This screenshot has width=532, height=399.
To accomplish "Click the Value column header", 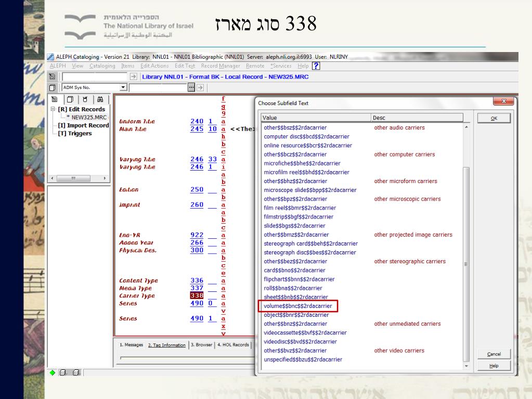I will point(316,118).
